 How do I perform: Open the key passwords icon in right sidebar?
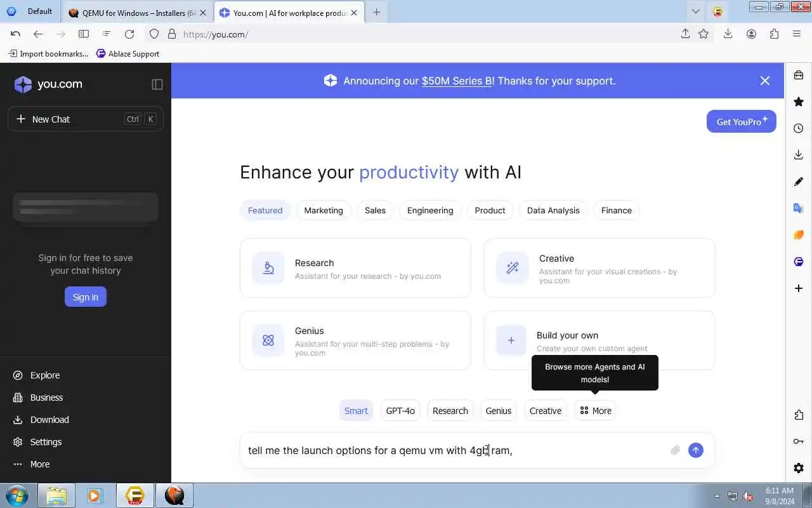coord(799,441)
